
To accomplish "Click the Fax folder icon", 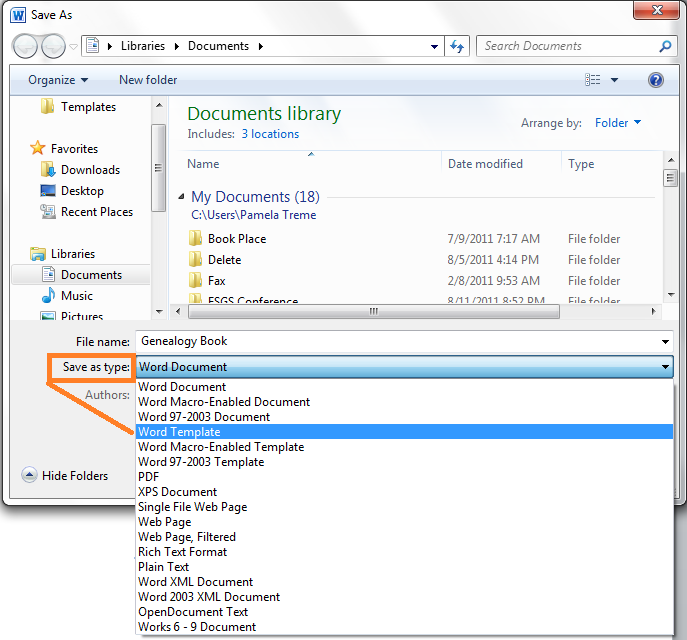I will tap(195, 280).
